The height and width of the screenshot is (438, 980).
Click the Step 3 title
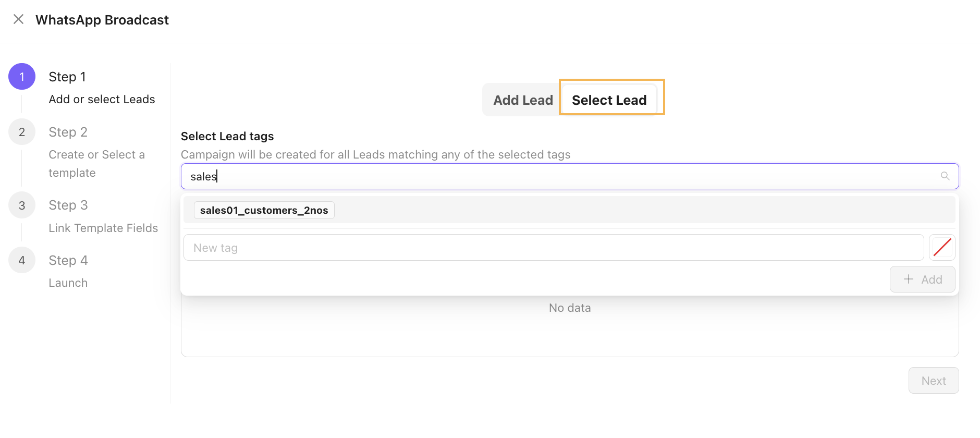click(x=68, y=205)
